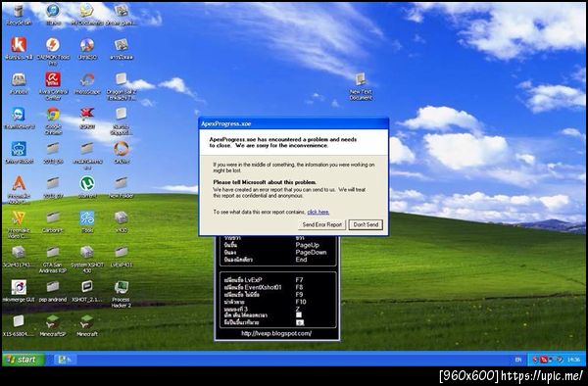
Task: Open the My Documents desktop icon
Action: pos(86,15)
